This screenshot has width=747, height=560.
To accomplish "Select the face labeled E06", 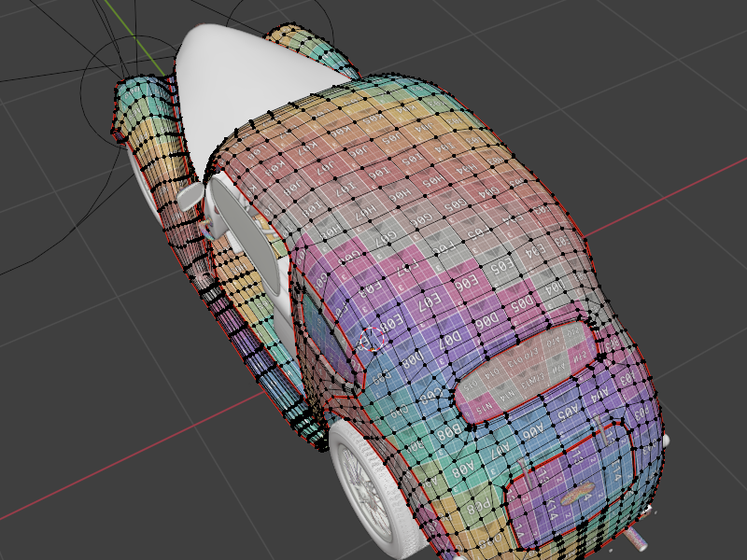I will [x=466, y=286].
